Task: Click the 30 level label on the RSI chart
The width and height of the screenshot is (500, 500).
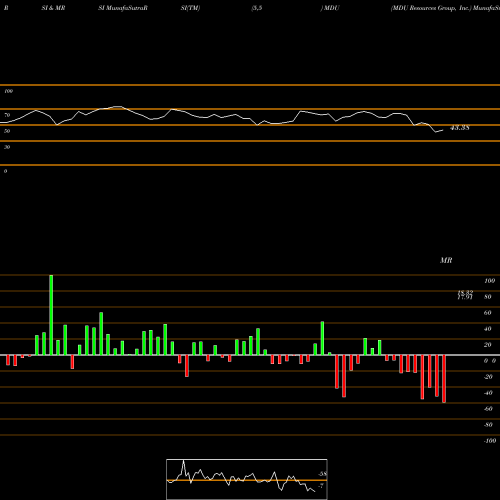Action: [x=7, y=147]
